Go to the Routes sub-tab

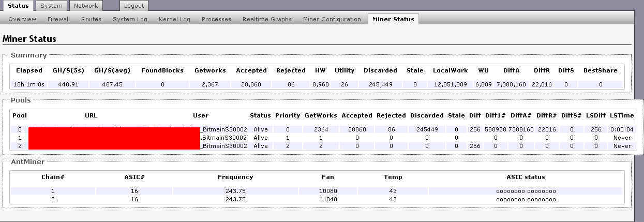[91, 19]
